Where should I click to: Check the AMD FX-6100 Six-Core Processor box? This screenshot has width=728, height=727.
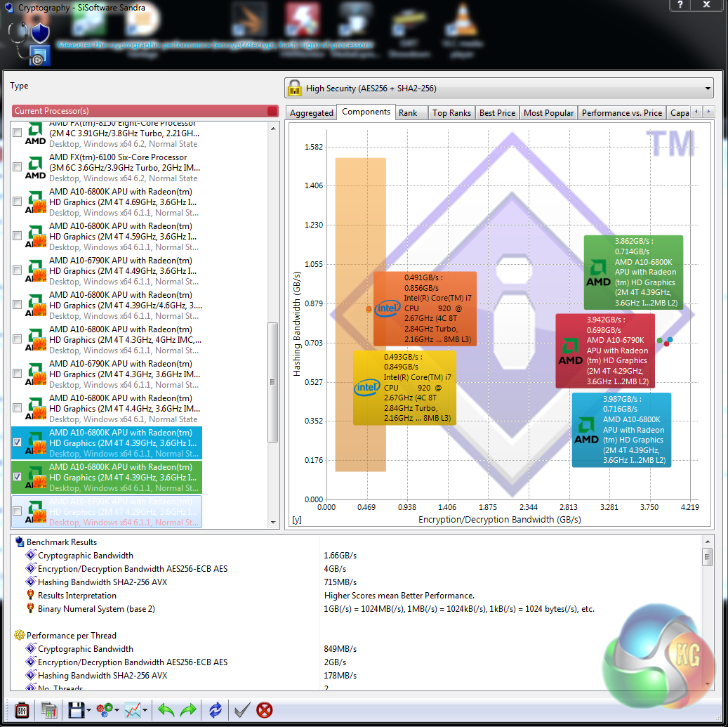coord(18,167)
